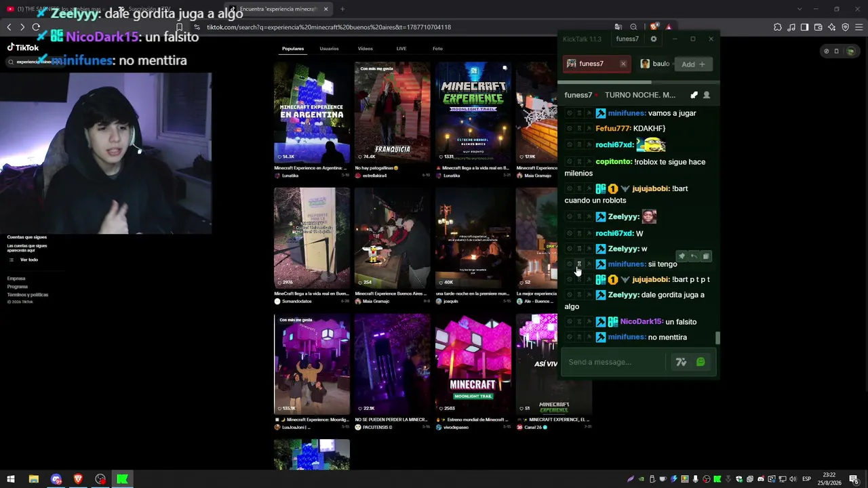Select the Populares tab on TikTok
The width and height of the screenshot is (868, 488).
293,49
